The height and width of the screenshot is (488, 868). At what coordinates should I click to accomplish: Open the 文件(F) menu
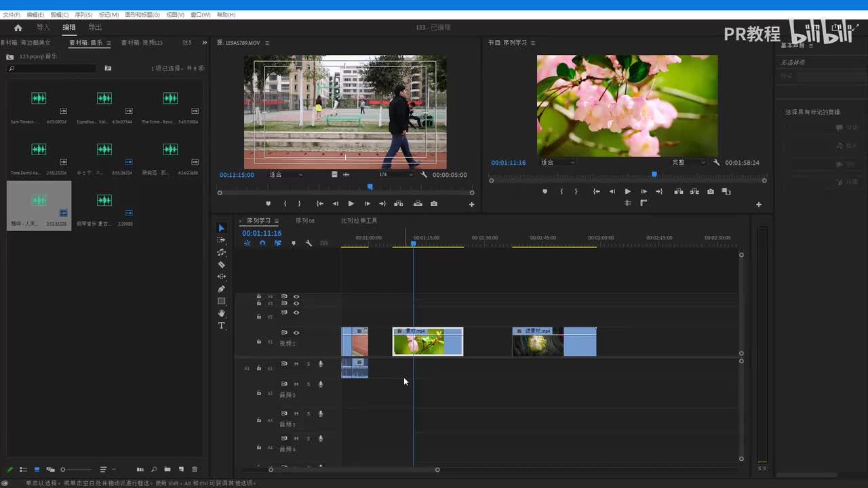pyautogui.click(x=12, y=14)
